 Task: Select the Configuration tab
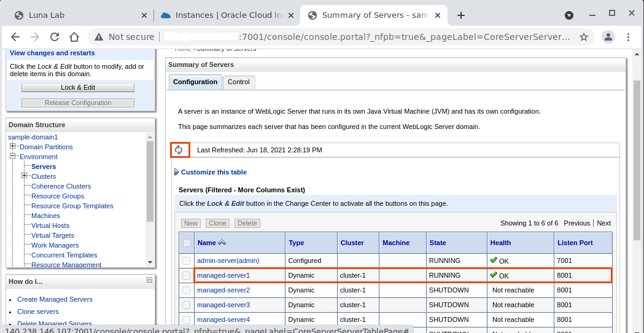[195, 82]
